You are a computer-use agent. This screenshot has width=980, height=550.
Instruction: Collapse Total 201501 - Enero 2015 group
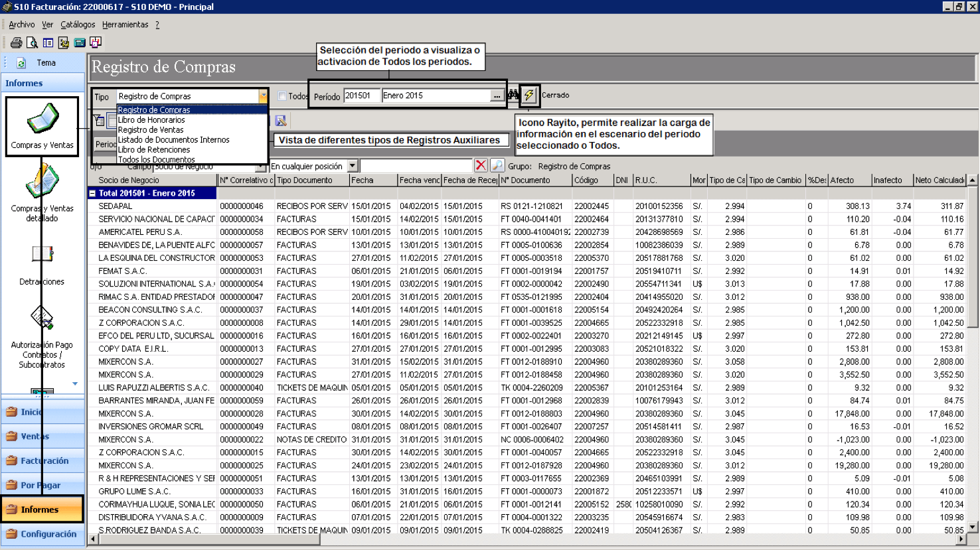point(92,193)
